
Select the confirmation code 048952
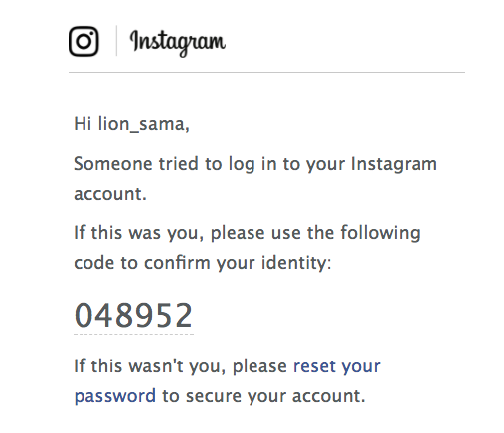point(133,315)
